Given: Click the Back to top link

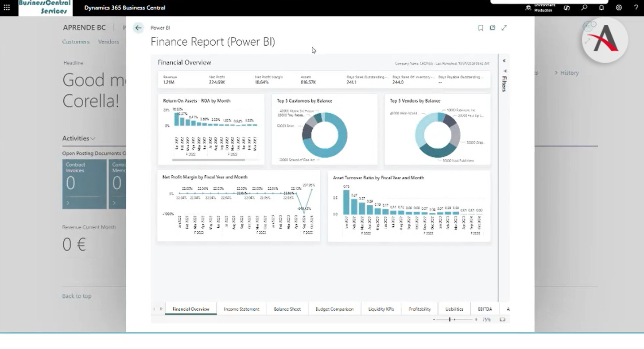Looking at the screenshot, I should (x=77, y=296).
